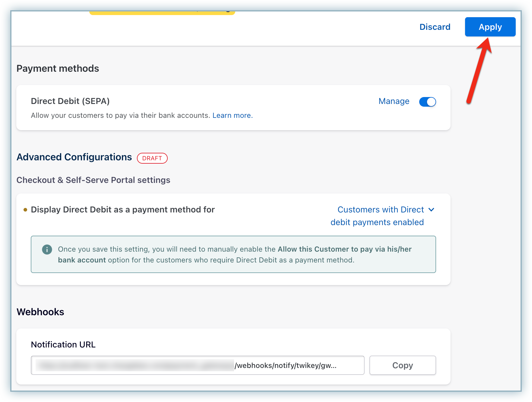Viewport: 532px width, 402px height.
Task: Expand the dropdown chevron next to Customers with Direct
Action: point(431,209)
